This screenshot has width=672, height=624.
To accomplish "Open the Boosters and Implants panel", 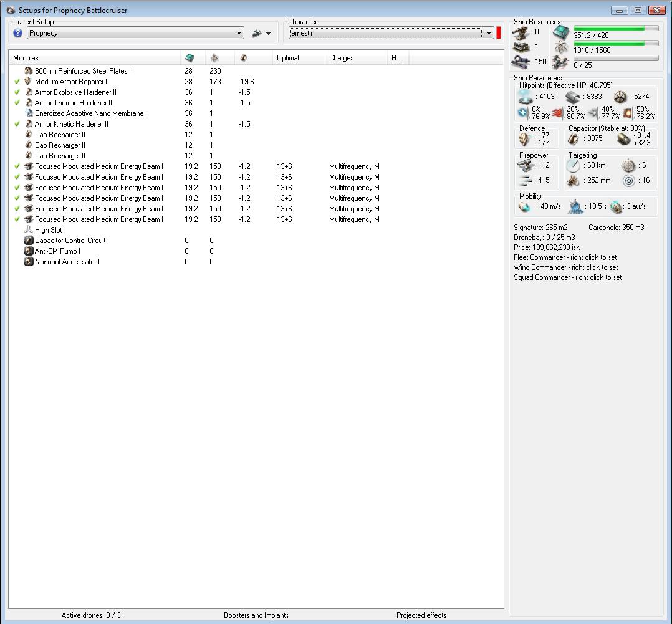I will (x=256, y=615).
